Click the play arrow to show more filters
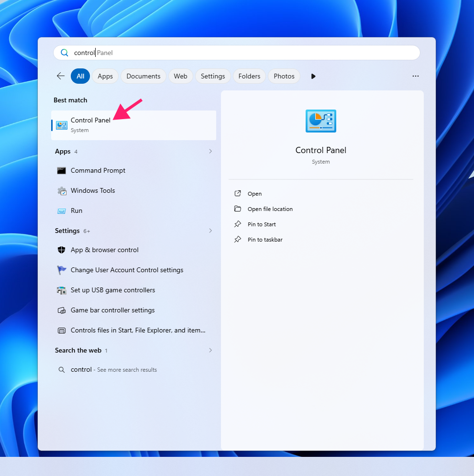This screenshot has width=474, height=476. pyautogui.click(x=313, y=76)
